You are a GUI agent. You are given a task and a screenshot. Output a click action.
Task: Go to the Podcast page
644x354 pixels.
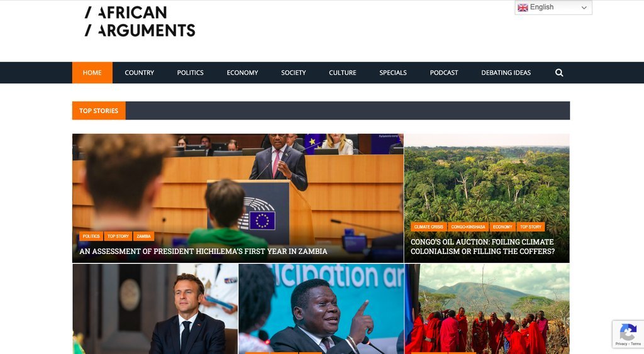coord(444,73)
